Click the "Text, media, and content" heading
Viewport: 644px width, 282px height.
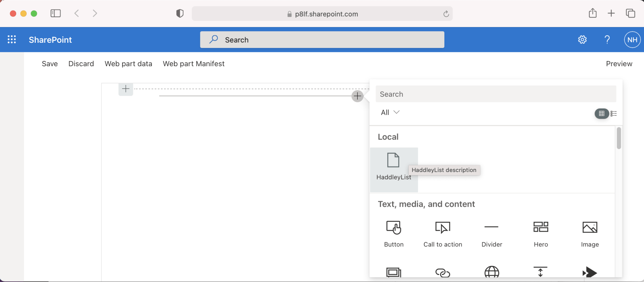[x=426, y=204]
